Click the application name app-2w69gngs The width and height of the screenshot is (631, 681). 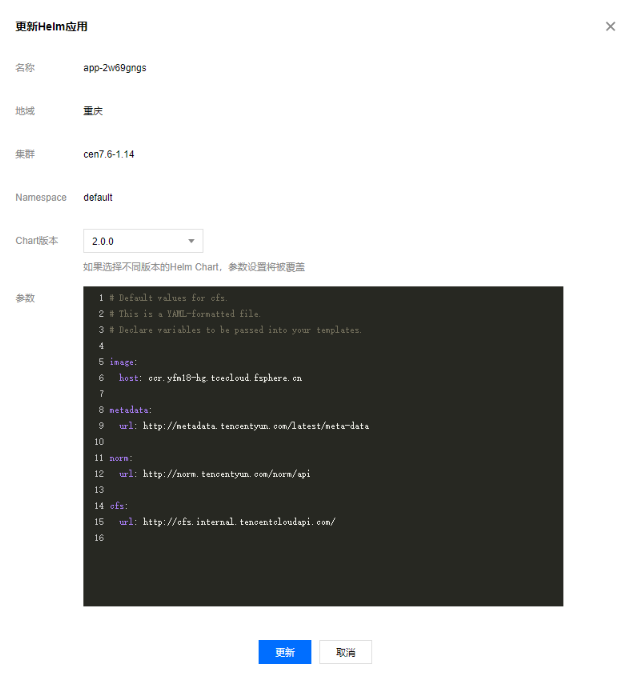115,68
